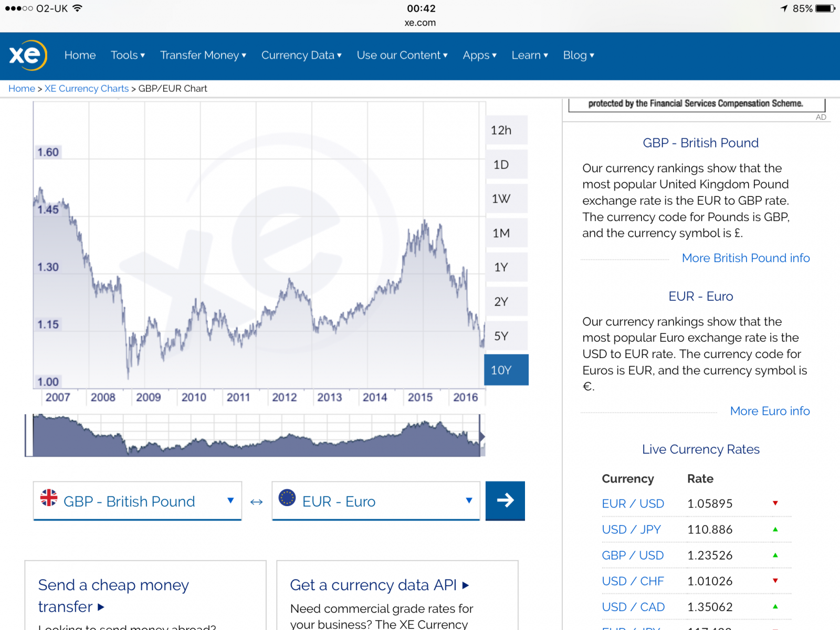Swap currencies with the double-arrow icon
This screenshot has height=630, width=840.
pos(256,502)
